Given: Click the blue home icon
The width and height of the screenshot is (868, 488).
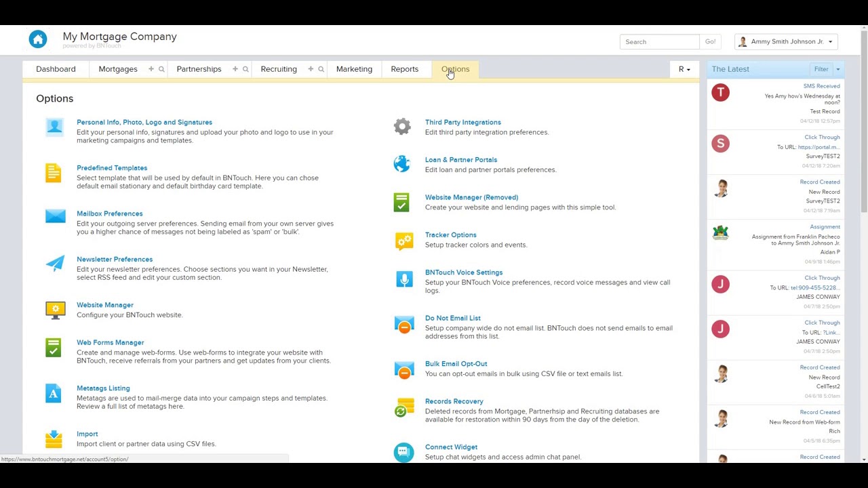Looking at the screenshot, I should (x=38, y=39).
